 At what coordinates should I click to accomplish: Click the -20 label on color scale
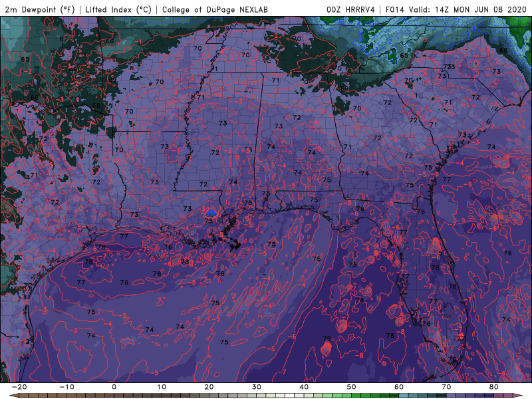19,387
